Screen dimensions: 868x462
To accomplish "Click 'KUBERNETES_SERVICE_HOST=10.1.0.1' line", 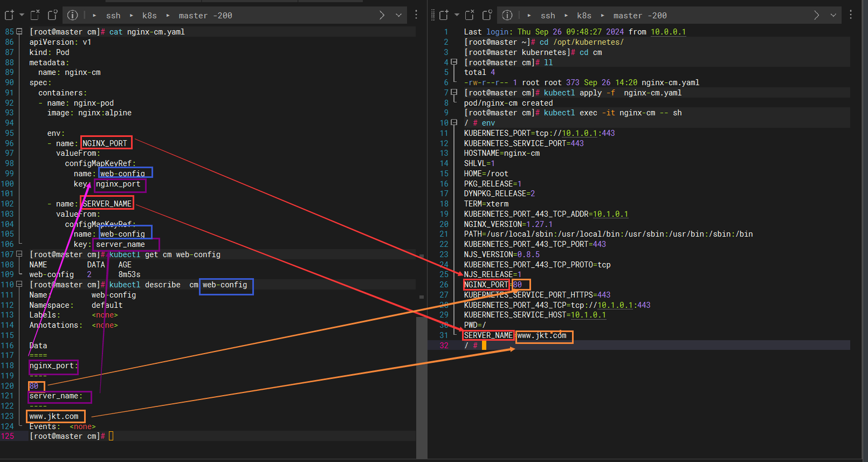I will 535,315.
